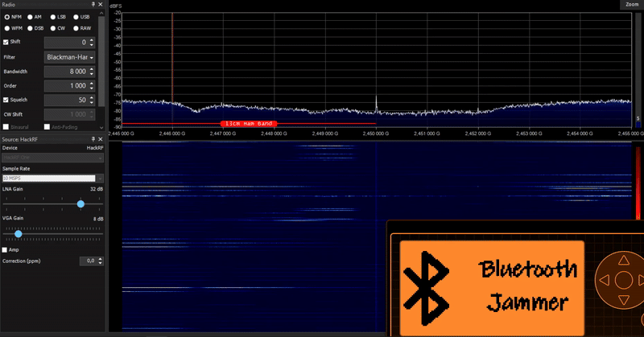
Task: Click the red tuning line in the spectrum
Action: pos(172,57)
